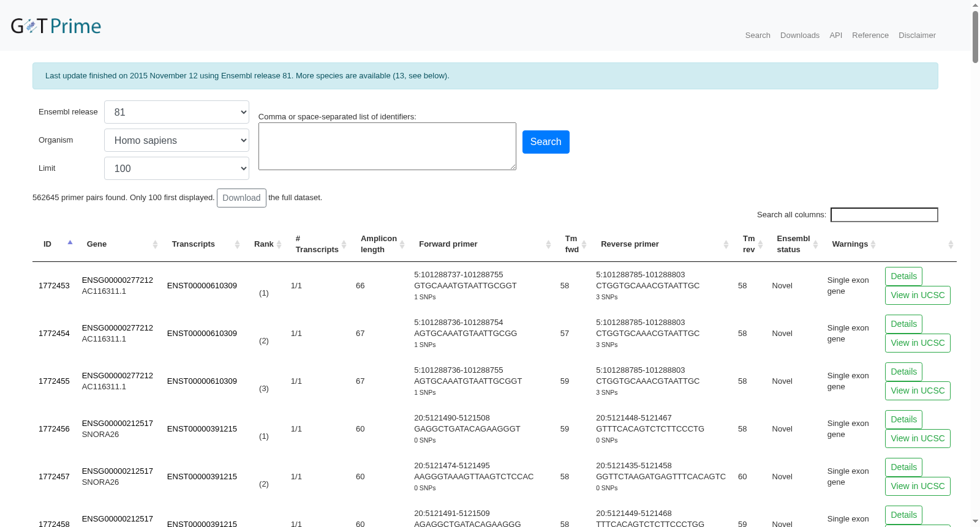Click the blue Search button
The height and width of the screenshot is (527, 980).
pyautogui.click(x=546, y=142)
